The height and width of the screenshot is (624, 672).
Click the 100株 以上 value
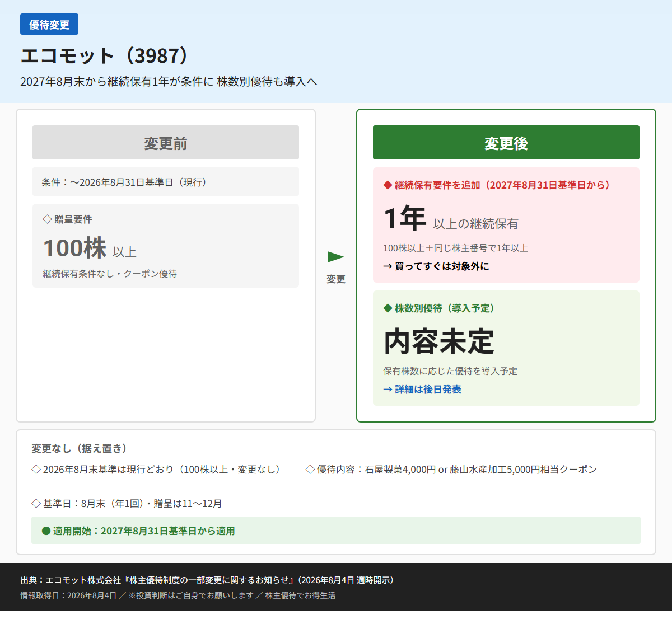click(x=90, y=248)
